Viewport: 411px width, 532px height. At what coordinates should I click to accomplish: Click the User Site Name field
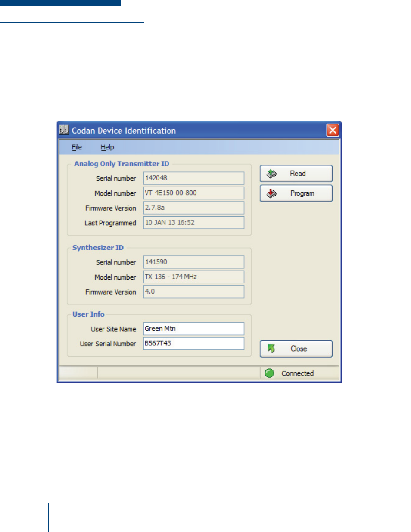[194, 329]
